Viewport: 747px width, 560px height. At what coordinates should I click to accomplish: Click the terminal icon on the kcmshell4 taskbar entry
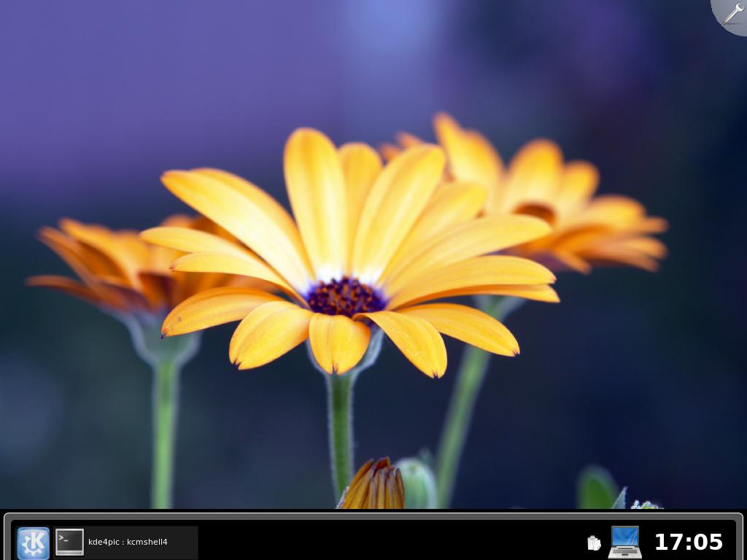coord(69,542)
